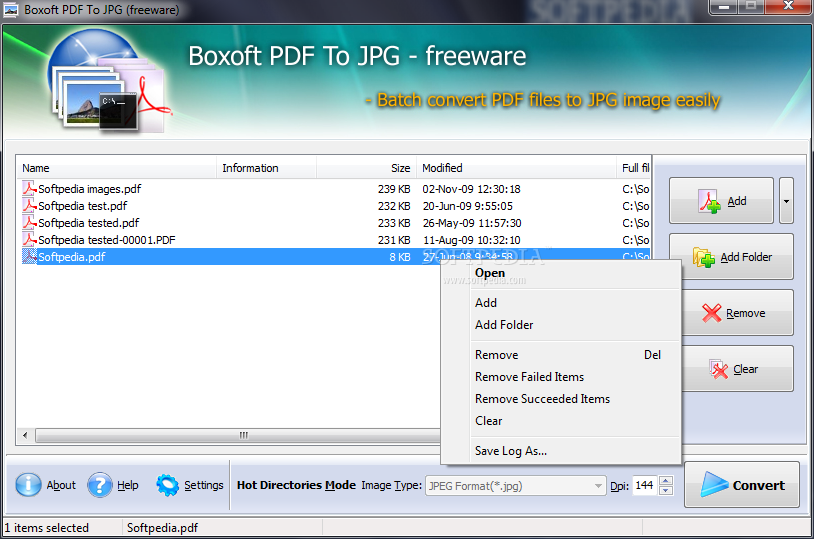This screenshot has width=814, height=539.
Task: Click the 231 KB size cell
Action: point(394,240)
